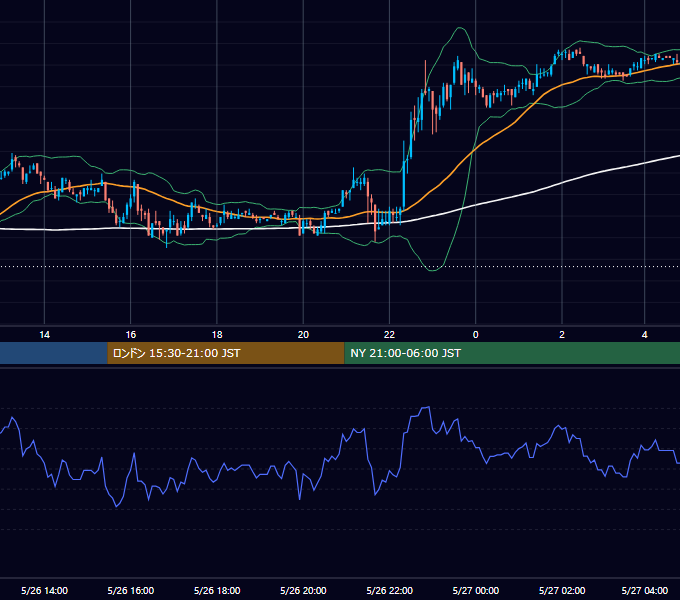Click the hour label 0 on price chart axis
Image resolution: width=680 pixels, height=600 pixels.
pyautogui.click(x=476, y=335)
